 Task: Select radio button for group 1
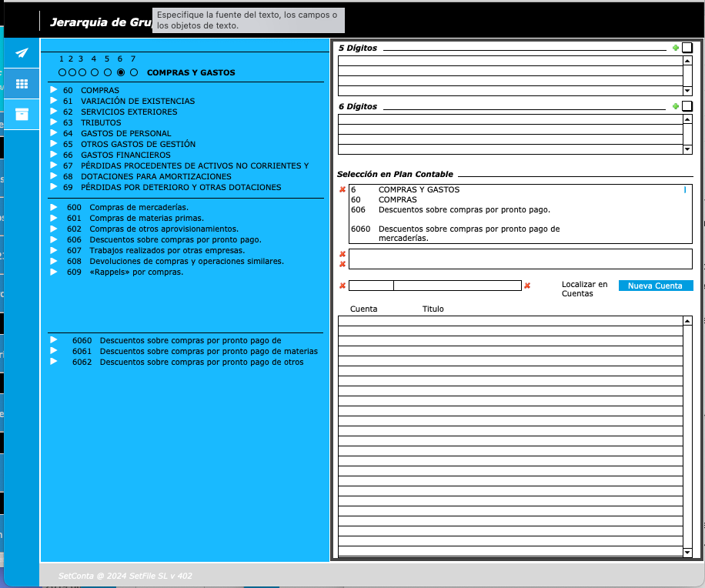tap(62, 72)
